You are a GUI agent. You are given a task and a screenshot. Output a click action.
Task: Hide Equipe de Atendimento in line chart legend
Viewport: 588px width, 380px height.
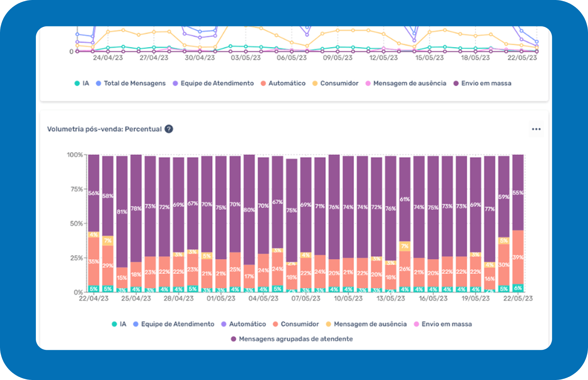pyautogui.click(x=213, y=83)
